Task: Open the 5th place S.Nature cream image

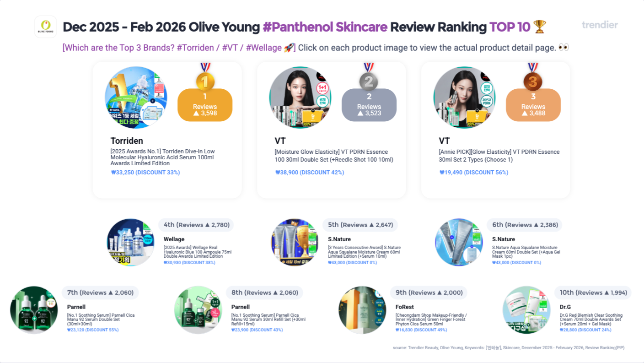Action: pos(295,242)
